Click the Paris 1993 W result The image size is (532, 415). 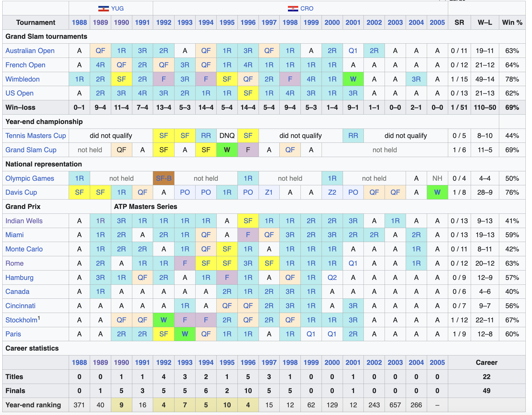(185, 334)
